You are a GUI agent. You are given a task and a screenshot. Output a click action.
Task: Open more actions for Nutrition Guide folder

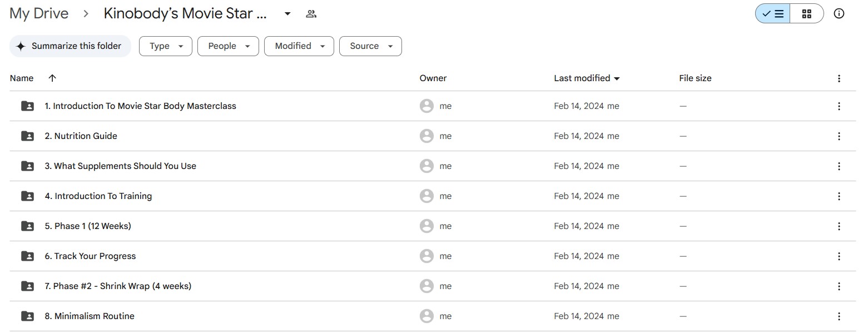[x=839, y=136]
